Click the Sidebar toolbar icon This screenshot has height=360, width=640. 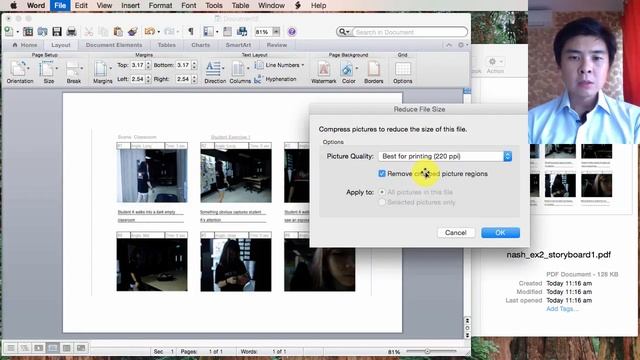pyautogui.click(x=209, y=31)
